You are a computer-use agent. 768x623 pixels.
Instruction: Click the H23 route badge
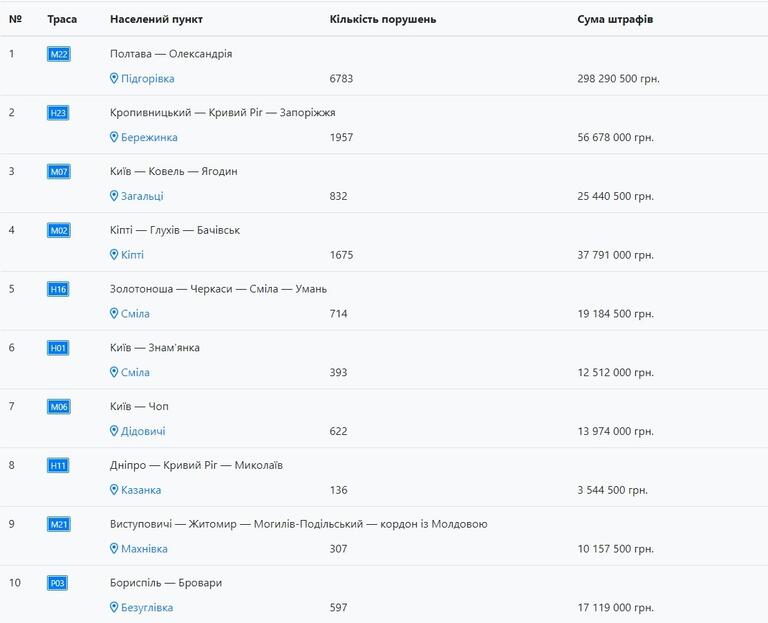pyautogui.click(x=59, y=113)
